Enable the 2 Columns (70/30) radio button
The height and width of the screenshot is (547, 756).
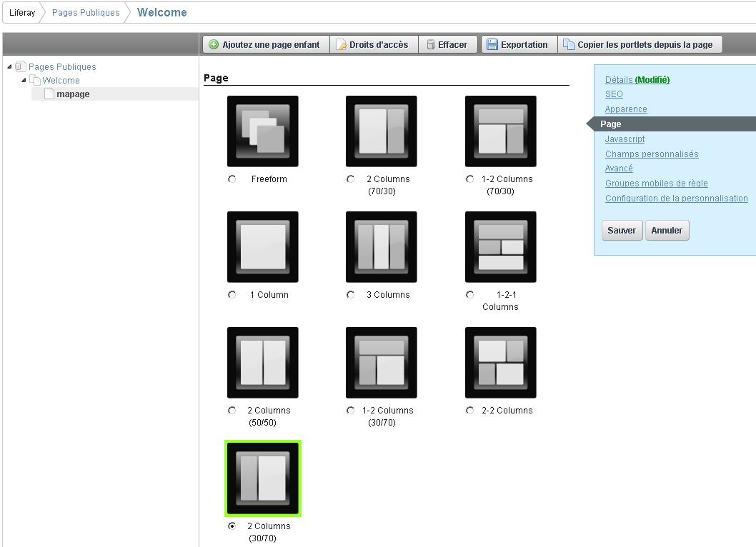point(350,179)
